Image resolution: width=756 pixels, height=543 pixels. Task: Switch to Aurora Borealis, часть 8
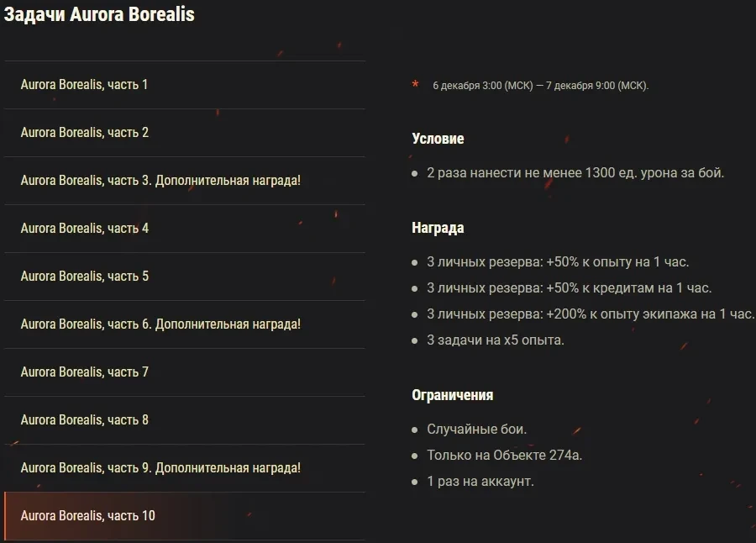[85, 420]
